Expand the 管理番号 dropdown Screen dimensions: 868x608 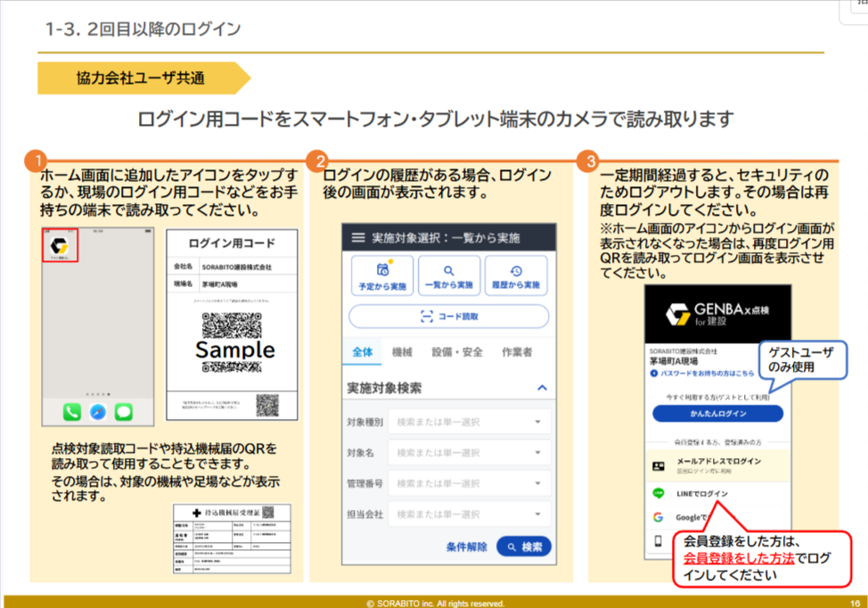point(469,484)
